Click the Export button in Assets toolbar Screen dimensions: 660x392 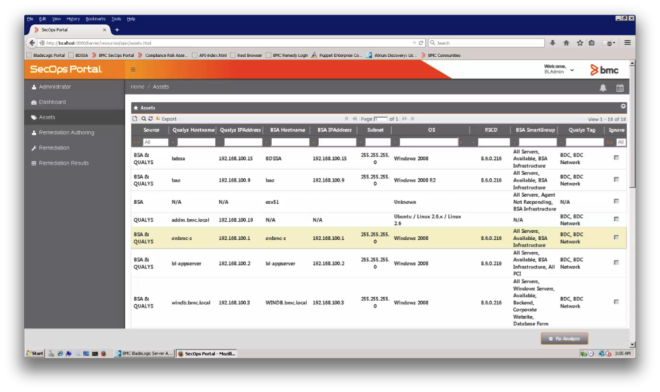click(x=167, y=119)
